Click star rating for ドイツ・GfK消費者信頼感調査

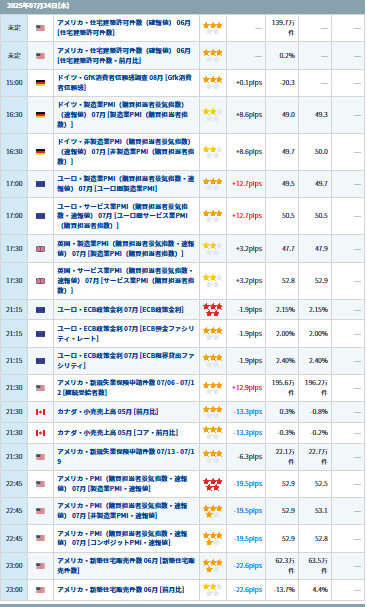click(x=213, y=83)
